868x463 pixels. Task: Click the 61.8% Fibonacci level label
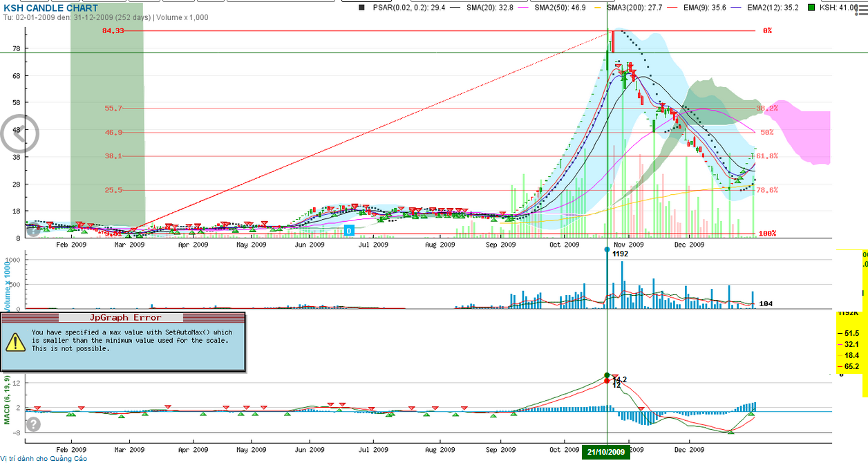point(766,156)
